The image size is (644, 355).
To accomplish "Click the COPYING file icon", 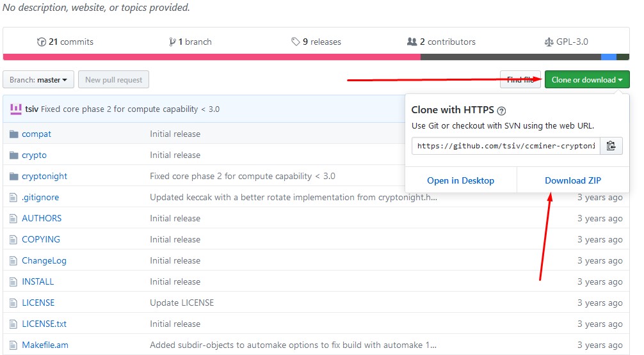I will [13, 240].
